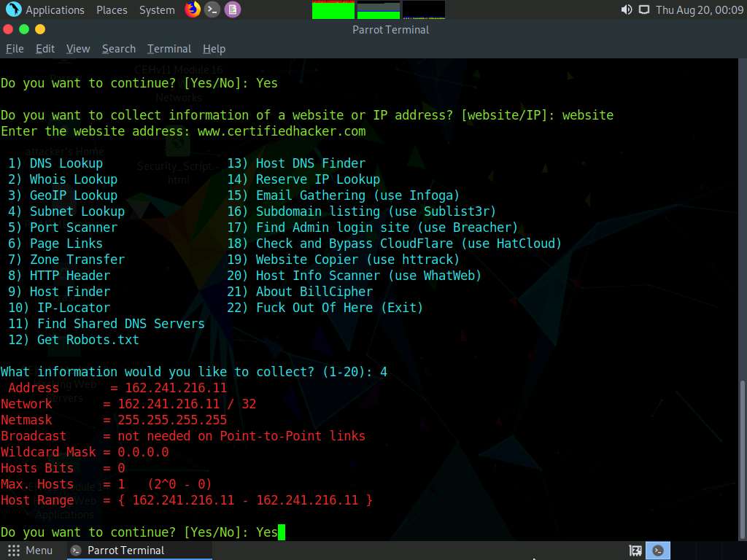Click the green window button in the title bar
The width and height of the screenshot is (747, 560).
pyautogui.click(x=24, y=29)
